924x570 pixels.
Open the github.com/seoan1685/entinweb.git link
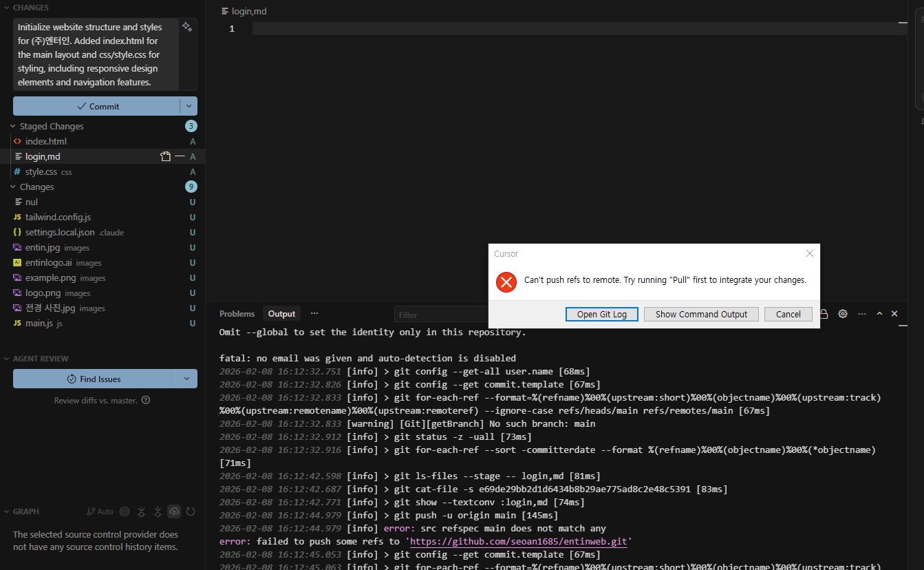(519, 541)
